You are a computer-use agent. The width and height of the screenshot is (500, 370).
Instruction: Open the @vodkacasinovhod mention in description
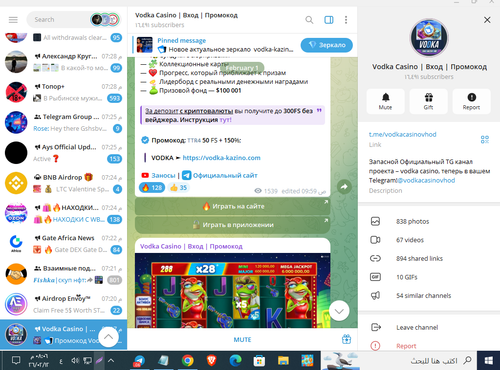point(426,180)
